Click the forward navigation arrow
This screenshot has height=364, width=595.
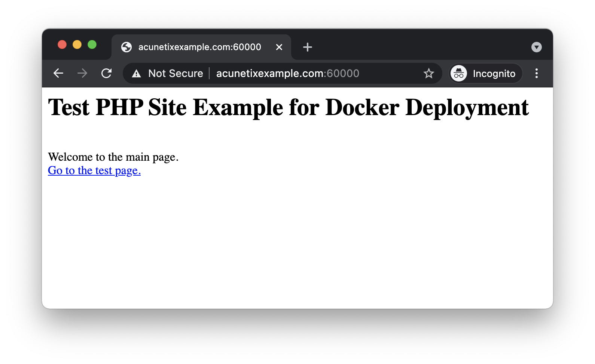82,73
